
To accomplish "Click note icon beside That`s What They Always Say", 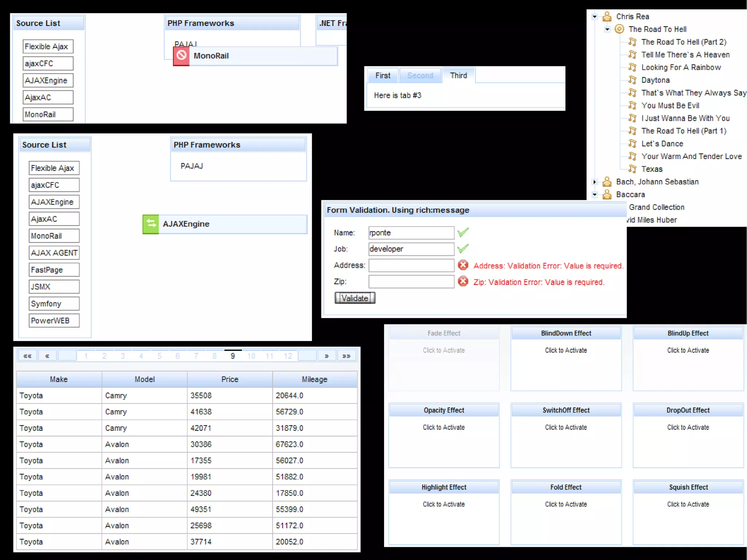I will pos(632,93).
